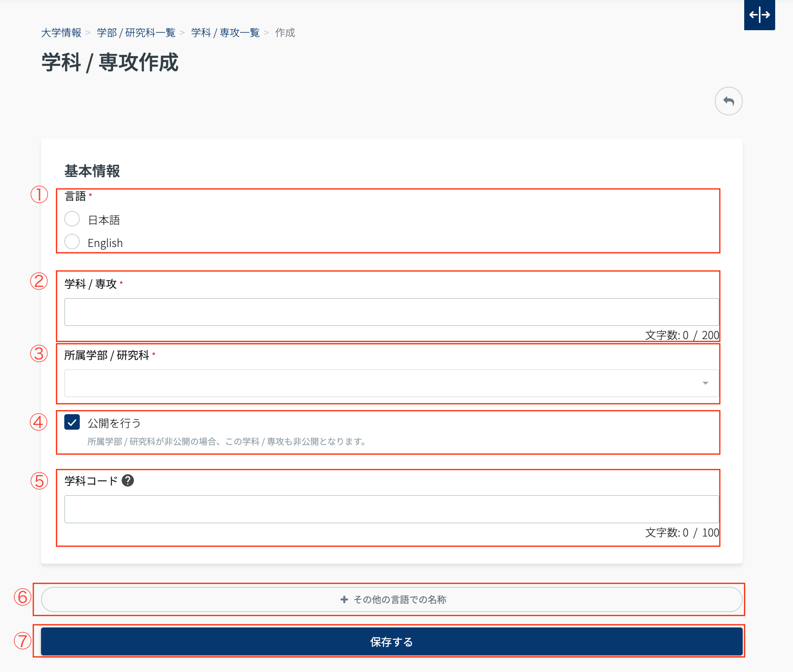Select the English radio button

coord(72,242)
